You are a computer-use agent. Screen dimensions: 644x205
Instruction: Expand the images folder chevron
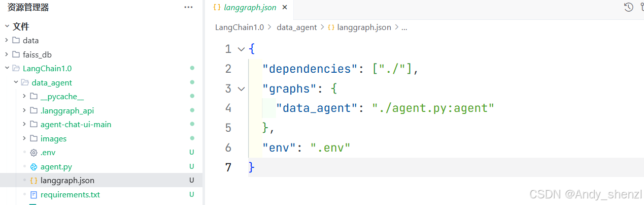point(24,138)
